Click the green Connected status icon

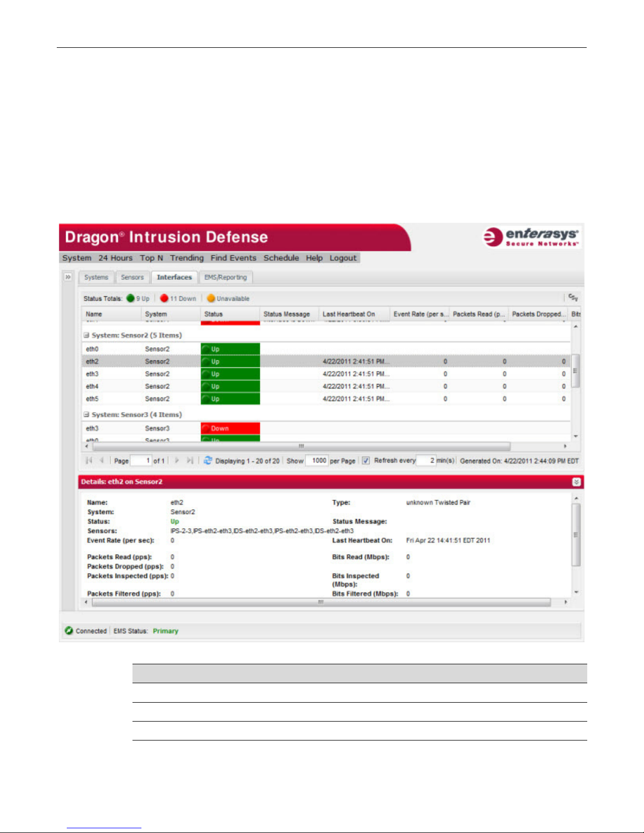point(69,631)
